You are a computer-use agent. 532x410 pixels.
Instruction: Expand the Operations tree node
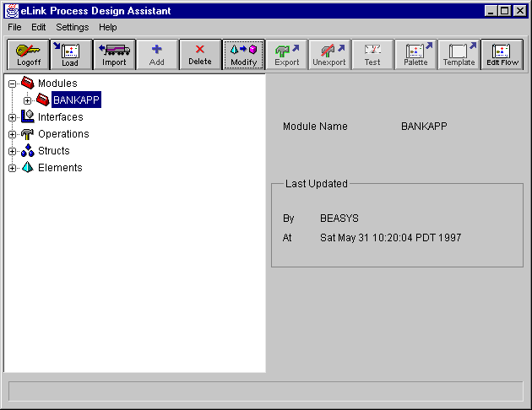pos(12,134)
